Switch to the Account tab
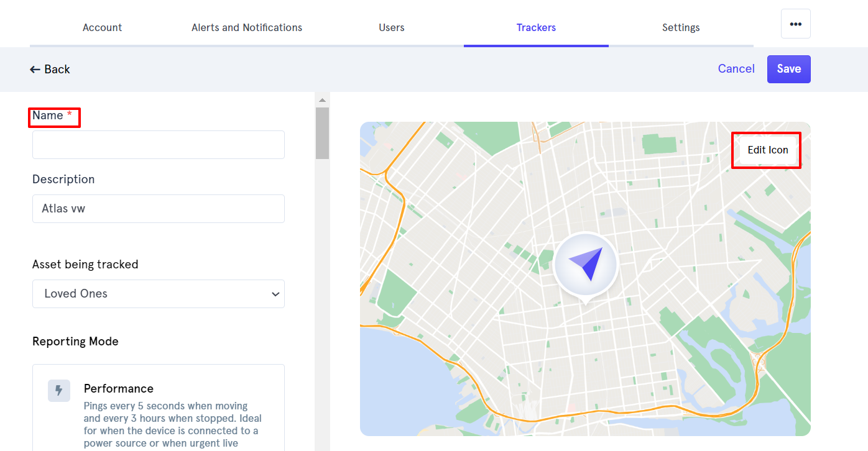 [102, 27]
